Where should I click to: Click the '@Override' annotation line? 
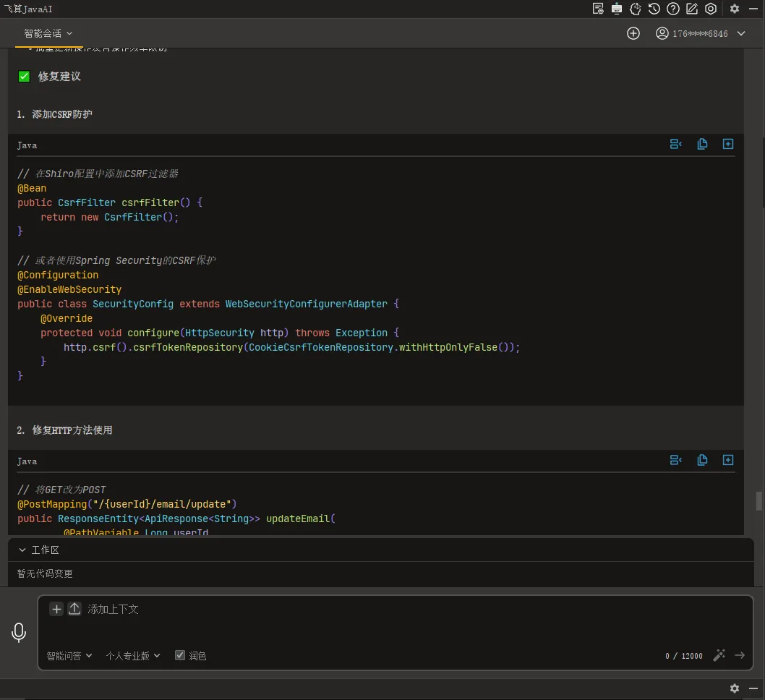[67, 318]
